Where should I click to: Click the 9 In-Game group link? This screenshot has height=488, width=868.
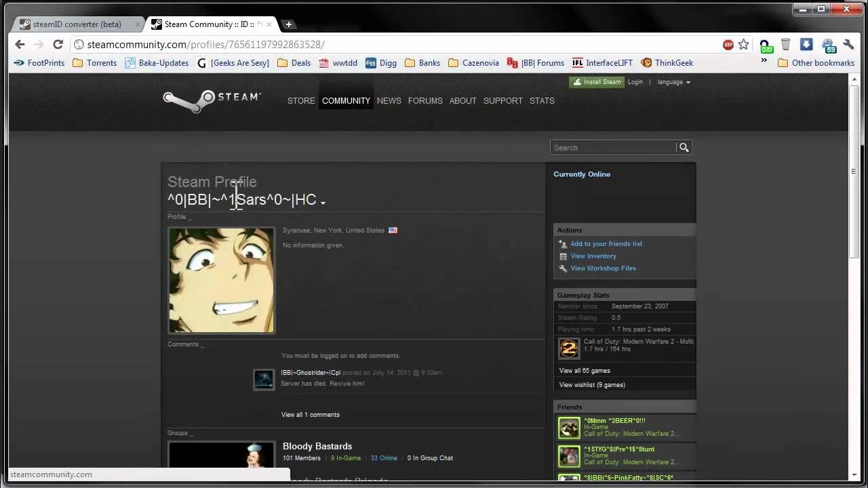coord(346,458)
